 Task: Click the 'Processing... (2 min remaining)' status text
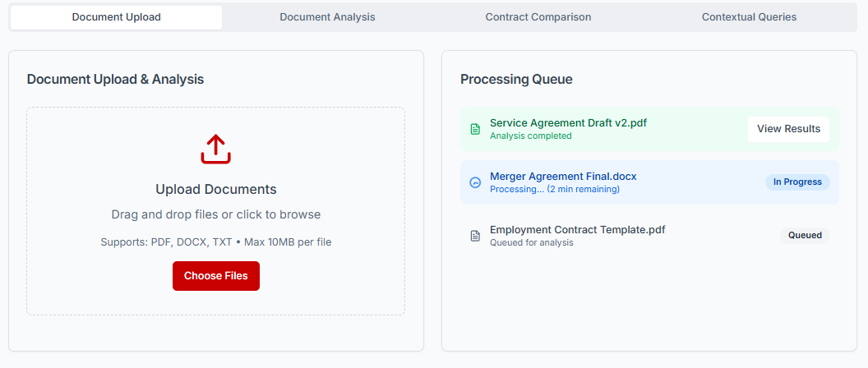point(554,190)
